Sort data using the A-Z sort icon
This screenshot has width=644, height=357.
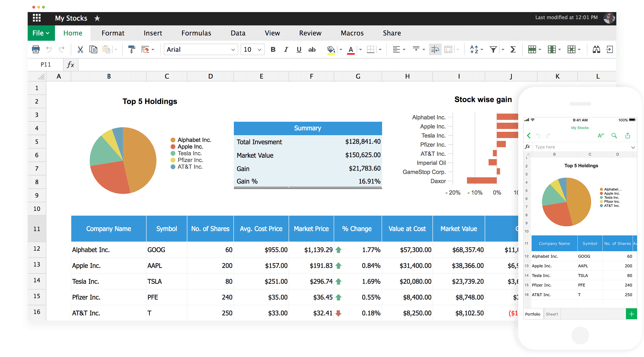coord(475,49)
